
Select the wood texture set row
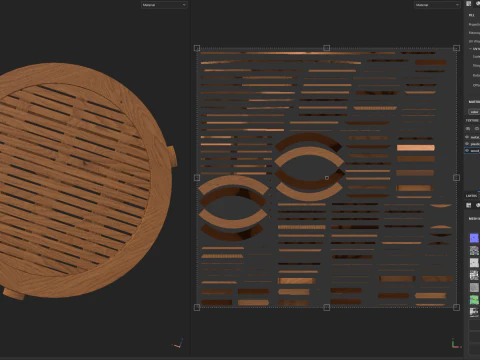pos(472,151)
